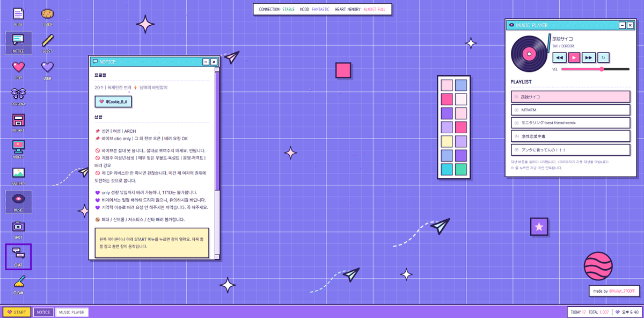Select playlist track 急性恋愛中毒

coord(570,136)
